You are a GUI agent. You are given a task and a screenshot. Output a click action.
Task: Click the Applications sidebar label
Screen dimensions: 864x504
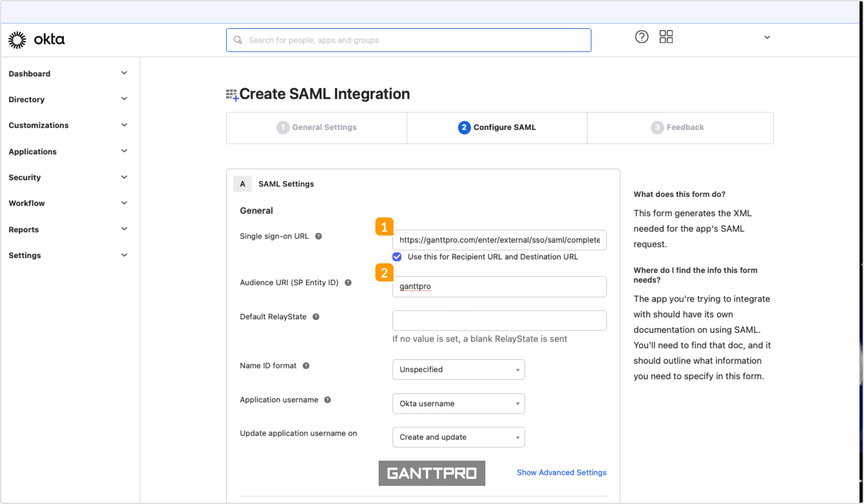33,151
